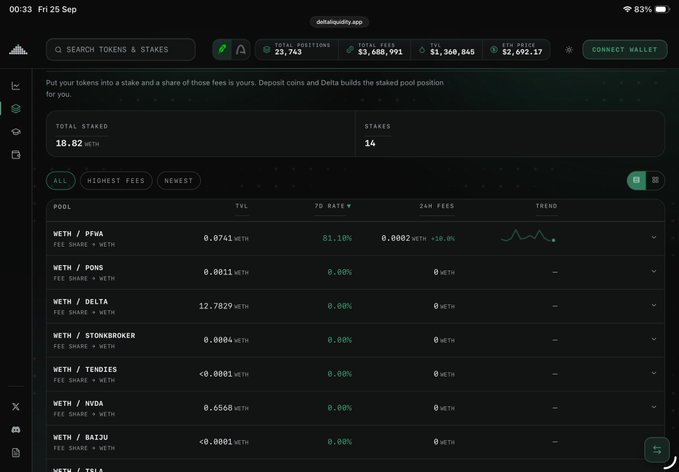This screenshot has height=472, width=679.
Task: Expand the WETH / PONS row chevron
Action: [x=654, y=272]
